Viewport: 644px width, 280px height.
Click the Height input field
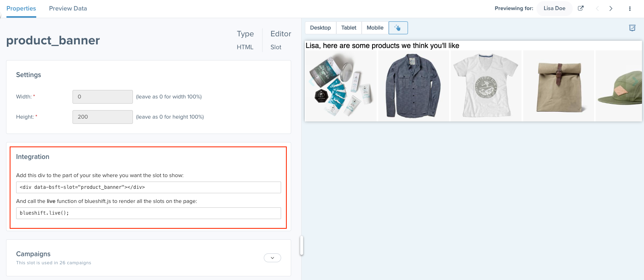click(x=102, y=117)
